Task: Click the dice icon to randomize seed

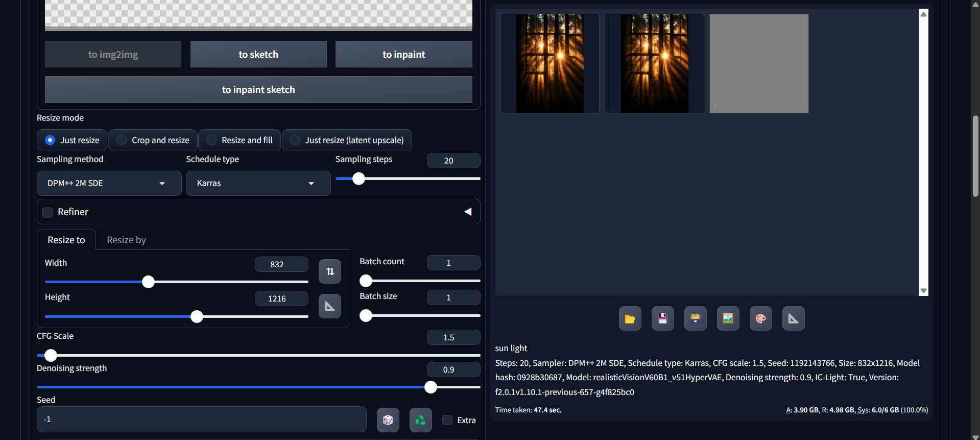Action: [x=388, y=420]
